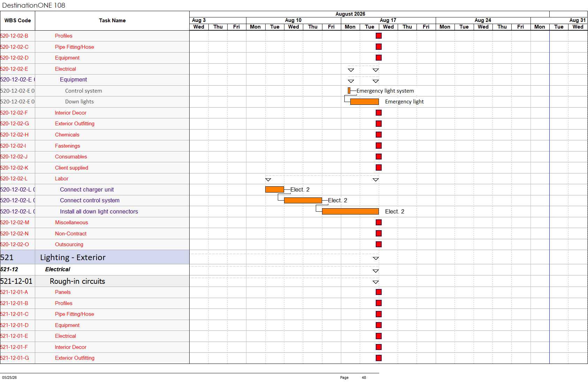Select the Aug 10 week header
Image resolution: width=588 pixels, height=382 pixels.
293,20
